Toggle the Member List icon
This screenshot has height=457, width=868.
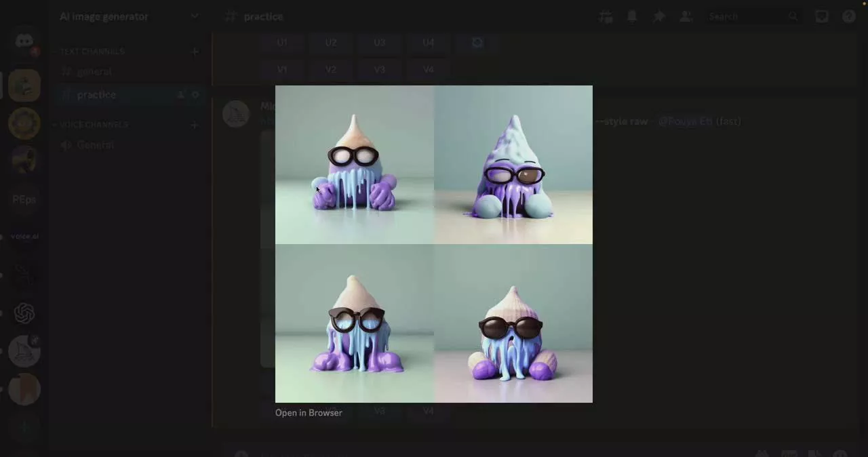[686, 16]
